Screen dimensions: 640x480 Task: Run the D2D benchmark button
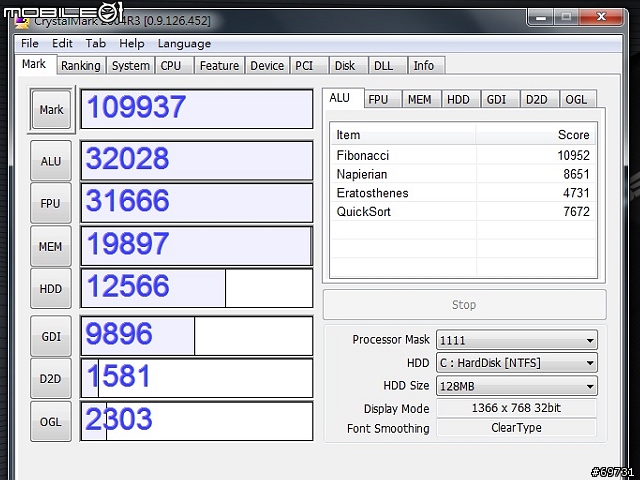[x=51, y=379]
